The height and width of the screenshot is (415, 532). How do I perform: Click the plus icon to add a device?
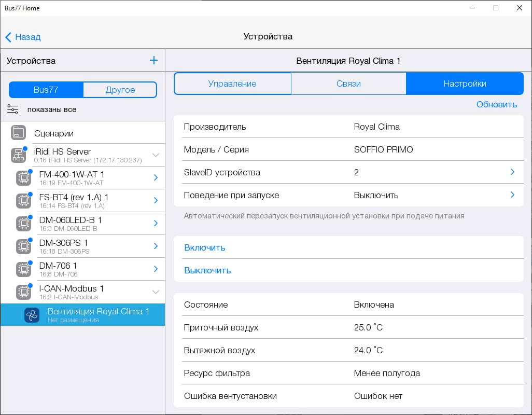153,60
